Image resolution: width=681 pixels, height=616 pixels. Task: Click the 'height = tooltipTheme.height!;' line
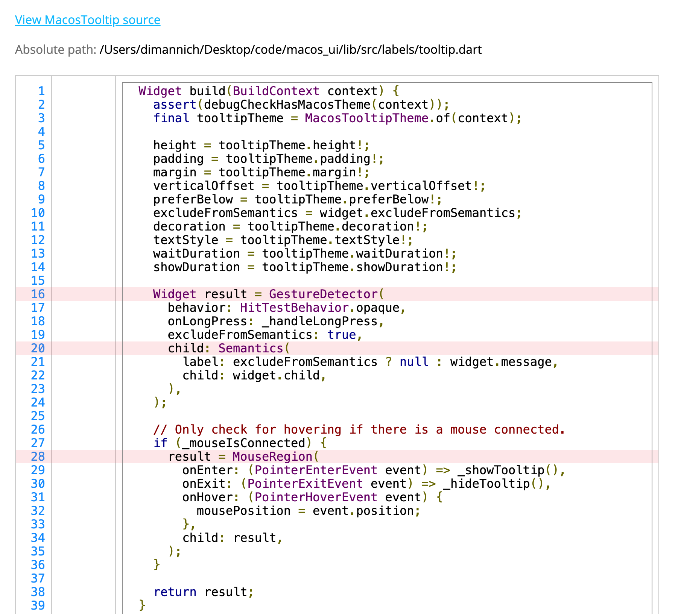pos(261,145)
